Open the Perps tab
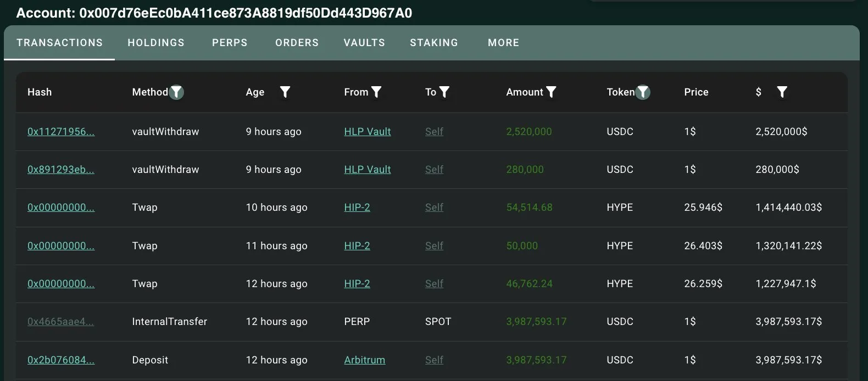The image size is (868, 381). tap(230, 43)
